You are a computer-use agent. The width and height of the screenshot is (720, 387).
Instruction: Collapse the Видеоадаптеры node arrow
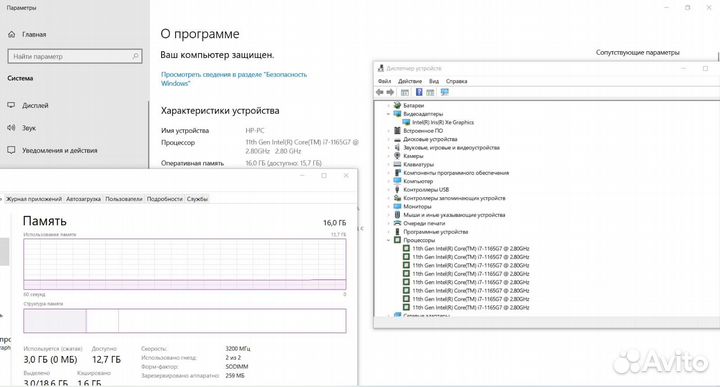tap(388, 114)
